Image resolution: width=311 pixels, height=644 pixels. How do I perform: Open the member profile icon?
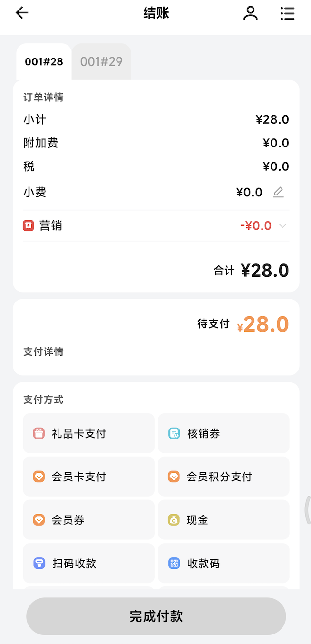(x=250, y=13)
